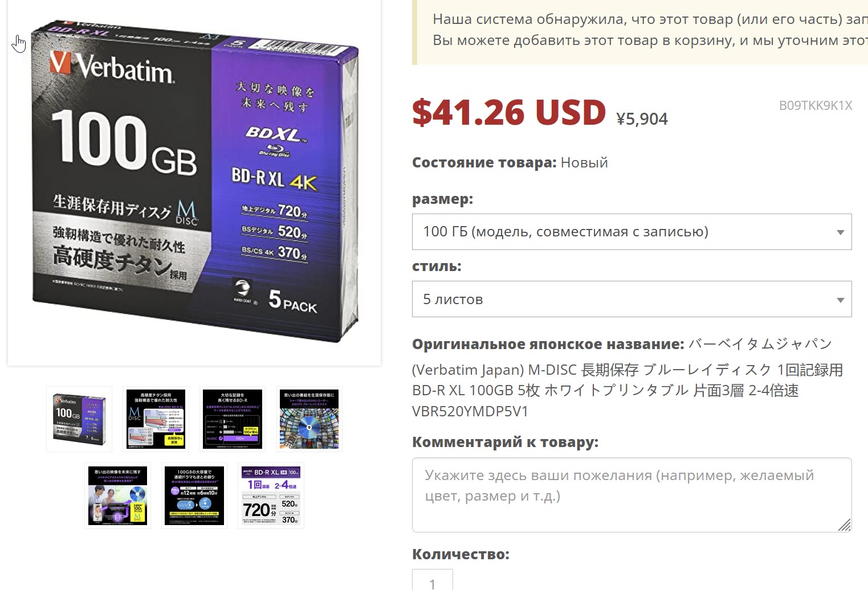Viewport: 868px width, 590px height.
Task: Show the fourth thumbnail with disc and video wall
Action: tap(309, 419)
